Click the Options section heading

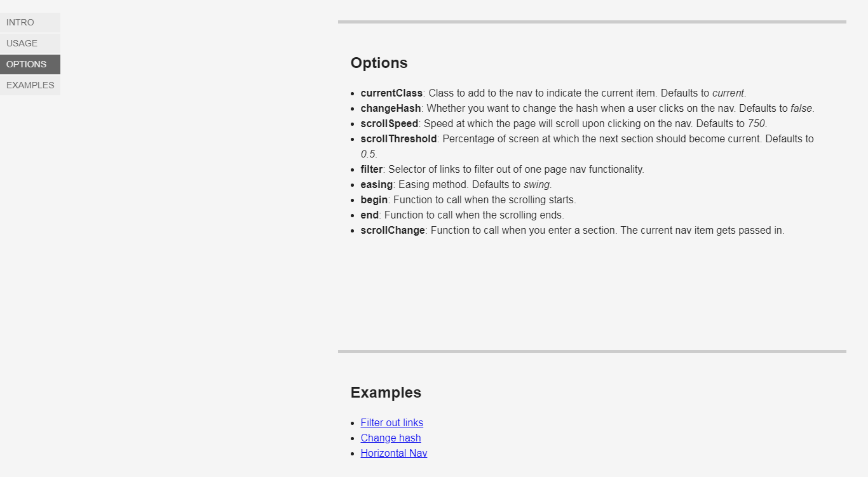click(x=379, y=63)
